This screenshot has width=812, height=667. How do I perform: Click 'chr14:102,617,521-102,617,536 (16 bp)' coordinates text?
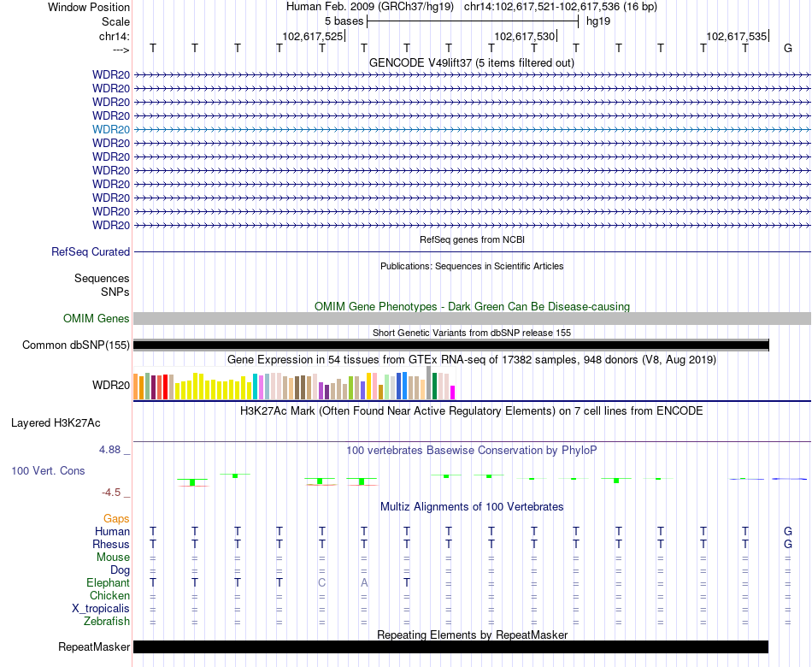coord(561,7)
